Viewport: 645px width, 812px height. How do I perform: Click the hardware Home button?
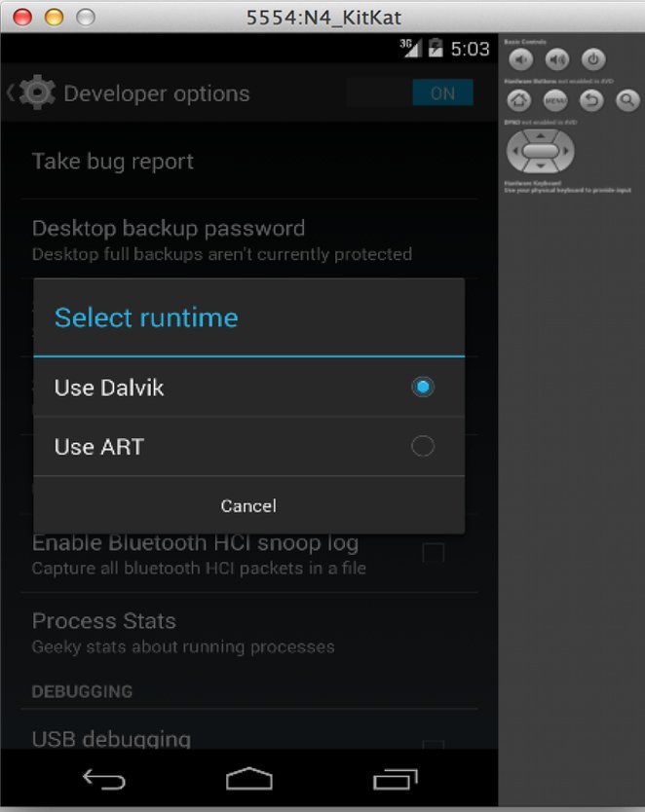(x=519, y=100)
